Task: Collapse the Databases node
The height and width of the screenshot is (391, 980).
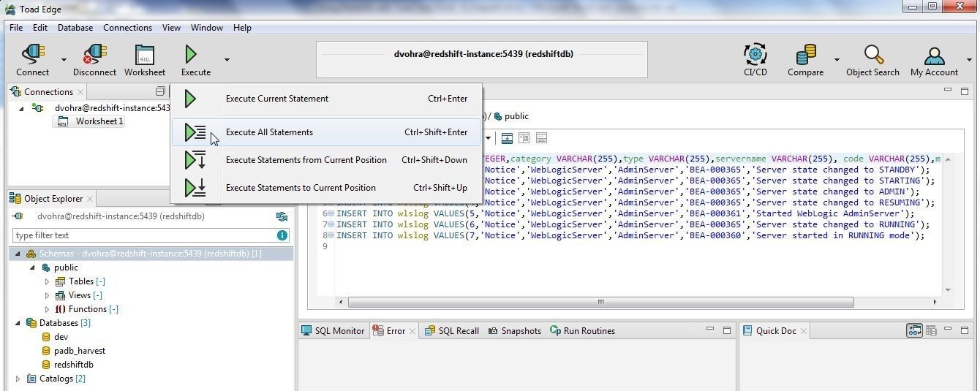Action: click(18, 323)
